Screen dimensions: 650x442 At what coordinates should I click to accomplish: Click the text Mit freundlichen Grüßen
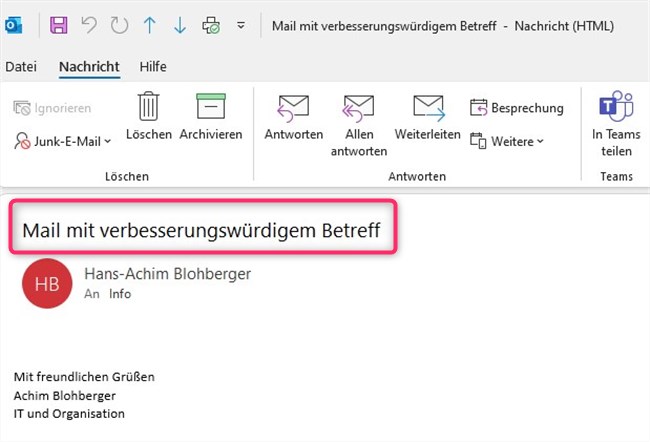coord(84,377)
